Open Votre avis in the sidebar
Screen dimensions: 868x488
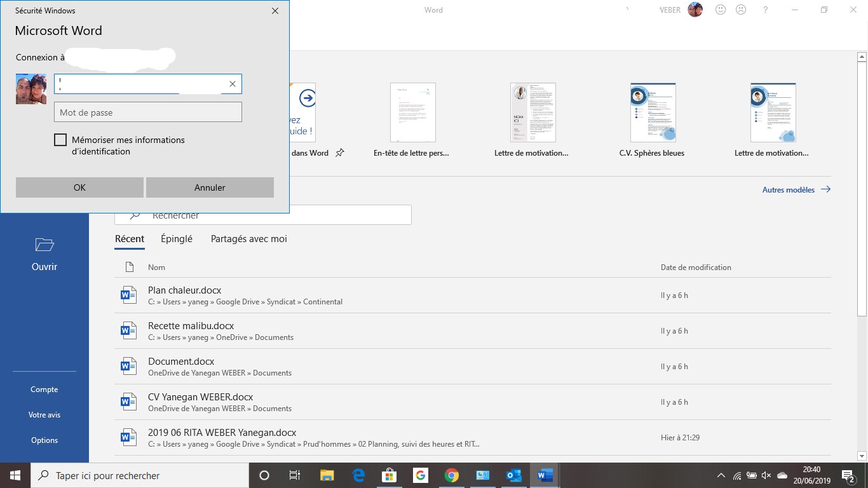(44, 415)
